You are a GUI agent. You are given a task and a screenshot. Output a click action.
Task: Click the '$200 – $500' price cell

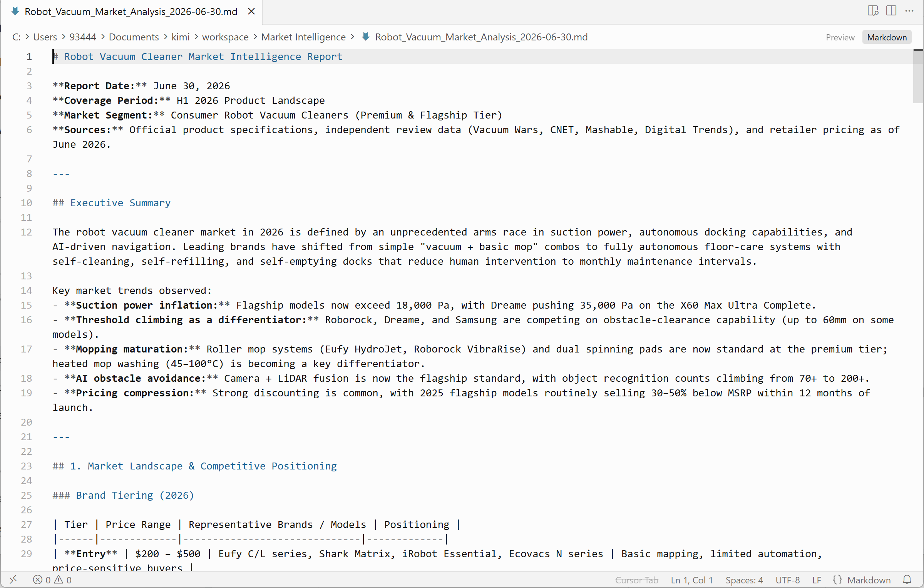(x=168, y=554)
